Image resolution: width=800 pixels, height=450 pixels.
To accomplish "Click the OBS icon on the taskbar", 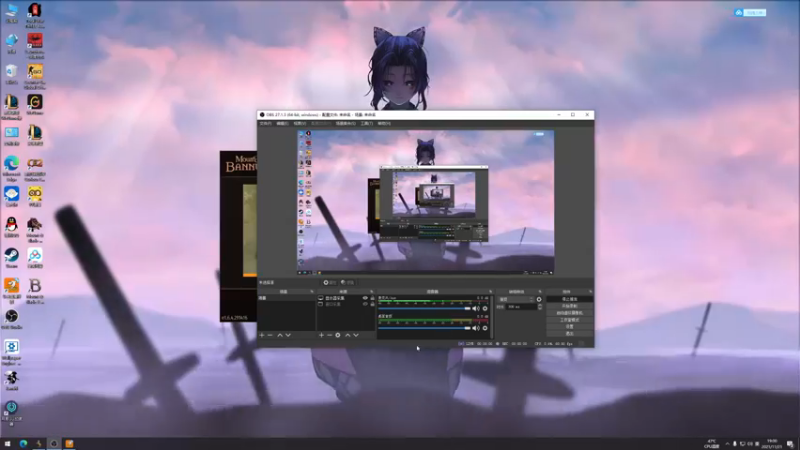I will [54, 444].
